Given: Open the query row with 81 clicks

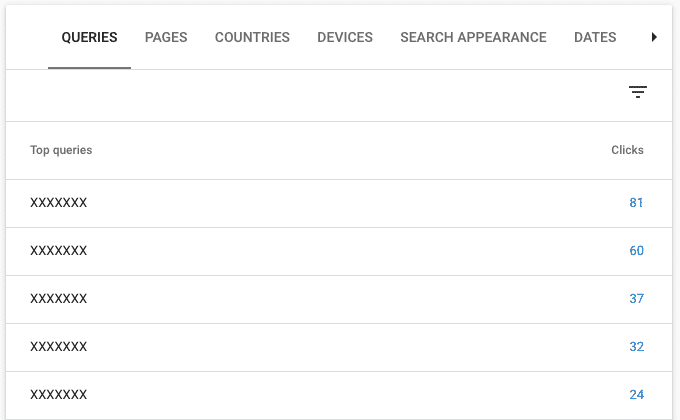Looking at the screenshot, I should point(339,203).
